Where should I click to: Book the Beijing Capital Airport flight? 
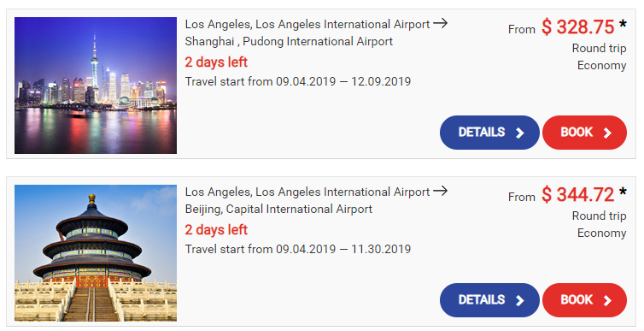pyautogui.click(x=584, y=300)
